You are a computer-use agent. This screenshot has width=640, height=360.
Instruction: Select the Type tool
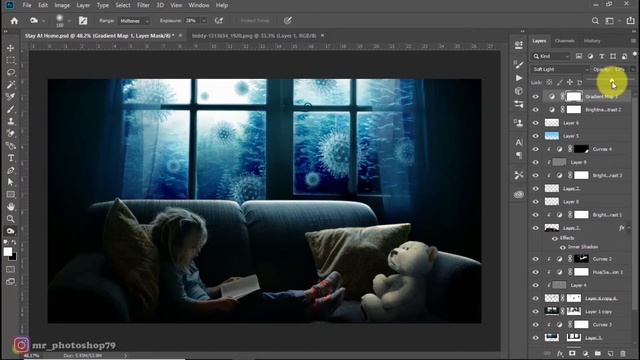(x=11, y=158)
